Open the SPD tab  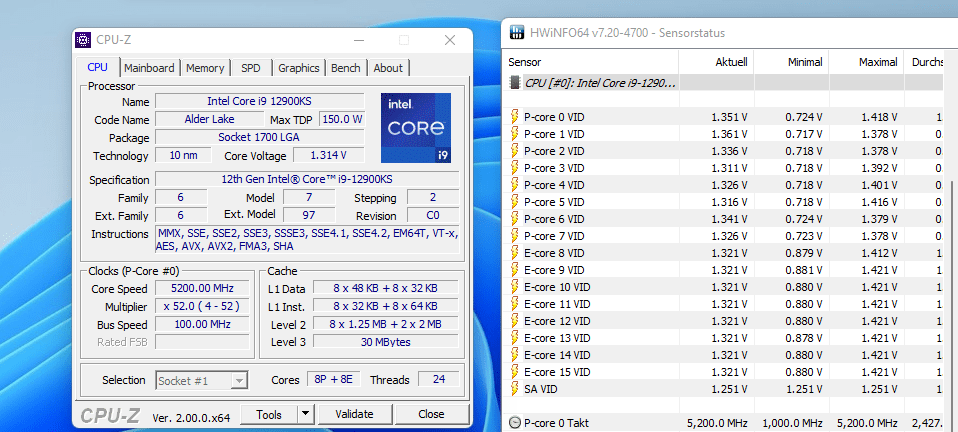point(250,68)
